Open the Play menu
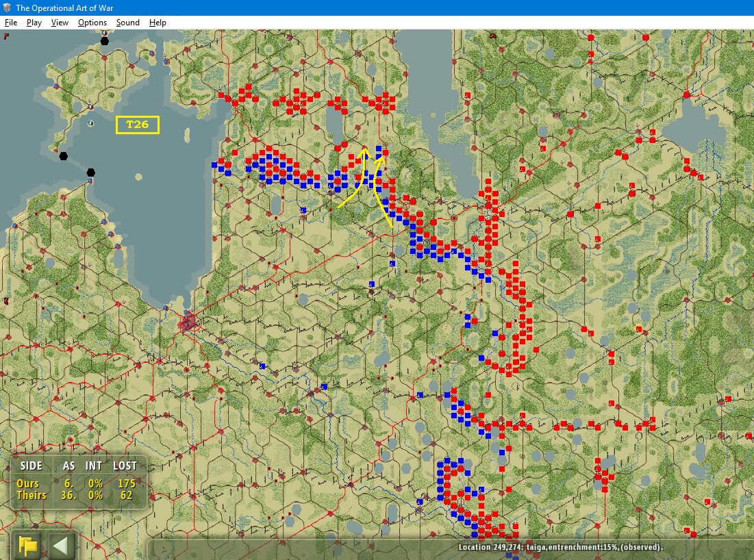The width and height of the screenshot is (754, 560). click(x=34, y=23)
